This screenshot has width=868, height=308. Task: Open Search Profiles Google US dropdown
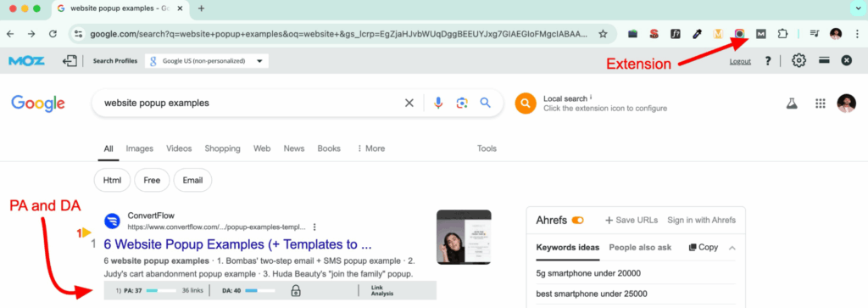207,61
